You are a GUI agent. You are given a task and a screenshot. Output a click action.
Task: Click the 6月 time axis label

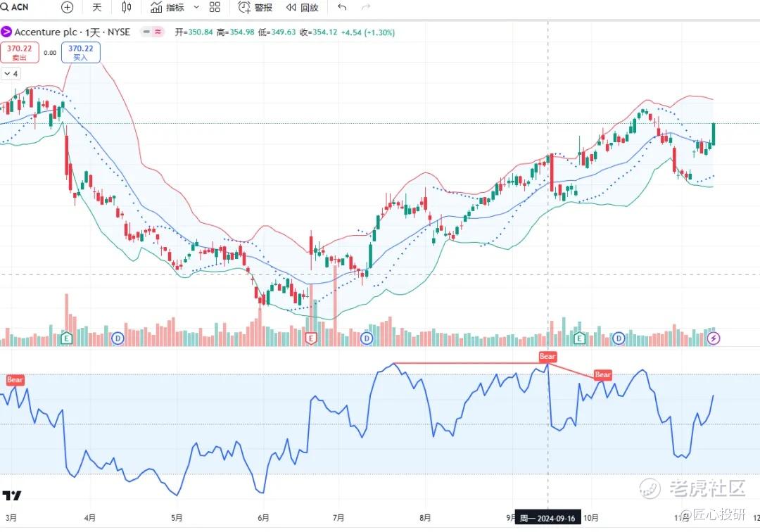click(x=263, y=518)
